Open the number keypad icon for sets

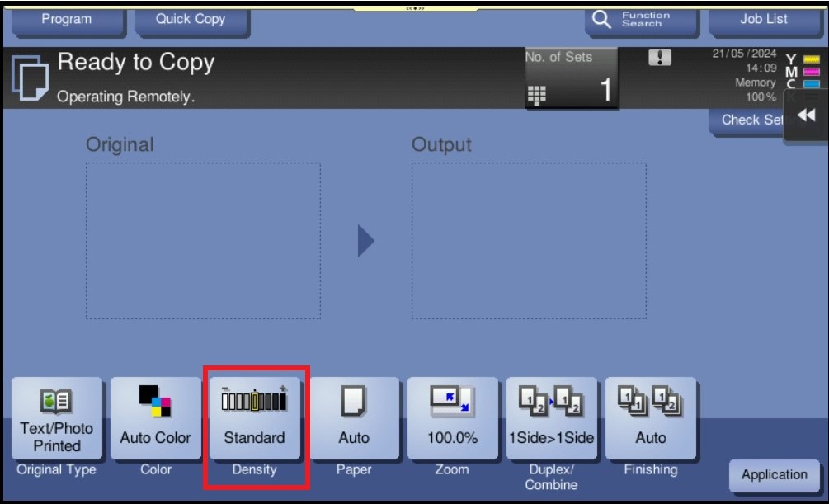(x=537, y=96)
